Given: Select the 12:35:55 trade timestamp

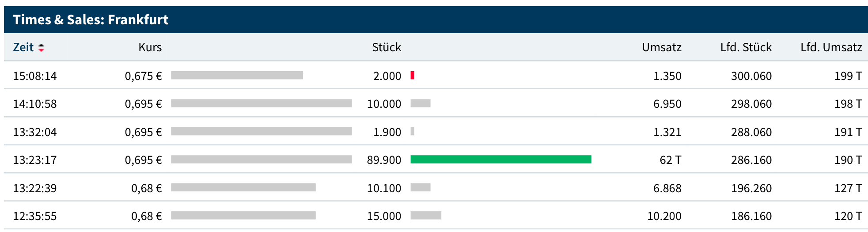Looking at the screenshot, I should pyautogui.click(x=35, y=216).
